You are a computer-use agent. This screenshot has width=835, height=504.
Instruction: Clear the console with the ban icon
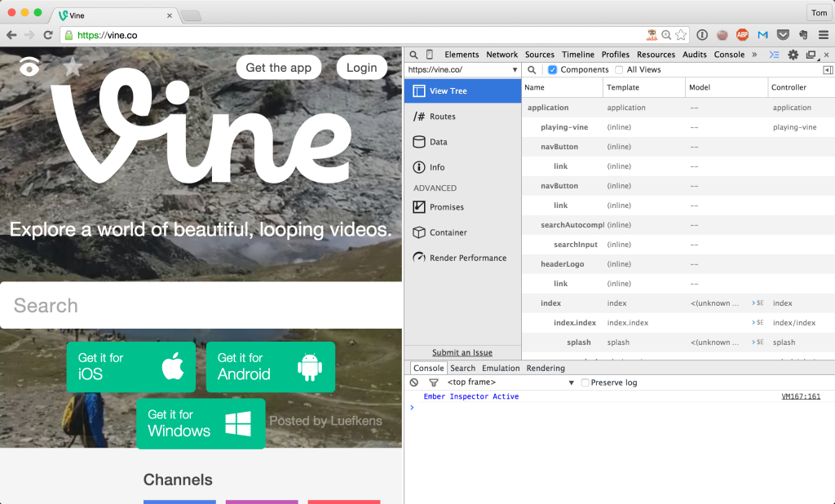tap(413, 382)
